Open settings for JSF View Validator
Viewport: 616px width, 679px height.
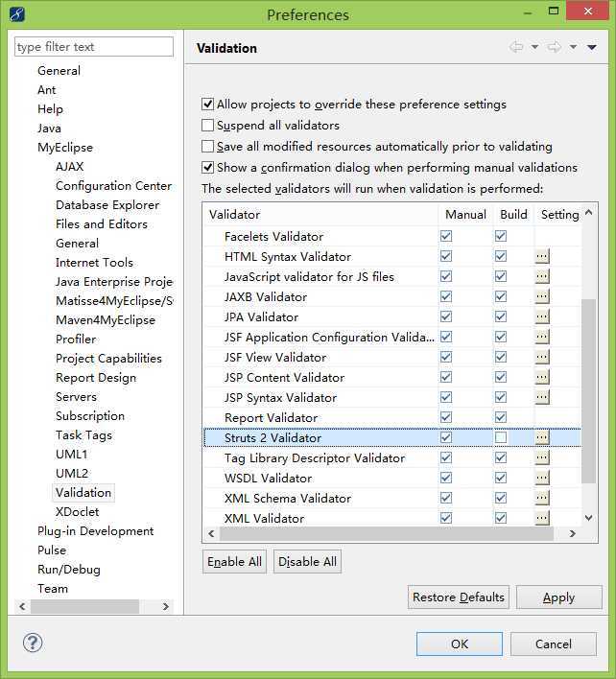[542, 357]
